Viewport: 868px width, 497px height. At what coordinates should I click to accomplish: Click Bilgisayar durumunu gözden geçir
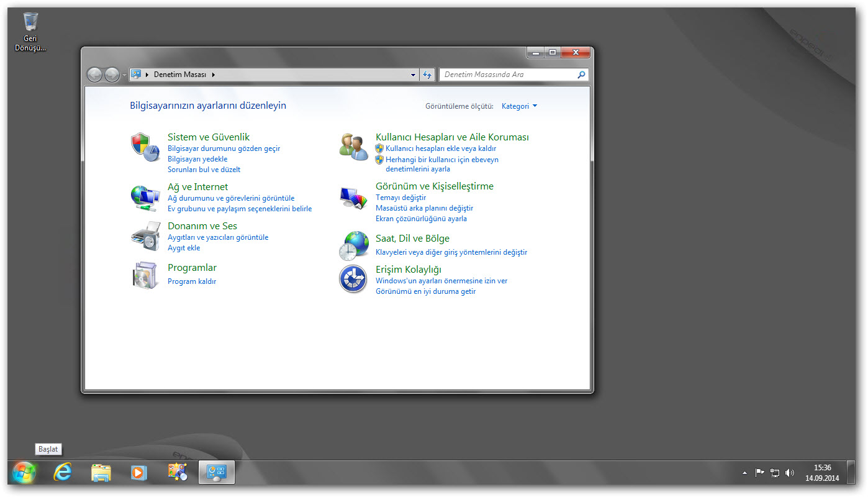coord(224,148)
